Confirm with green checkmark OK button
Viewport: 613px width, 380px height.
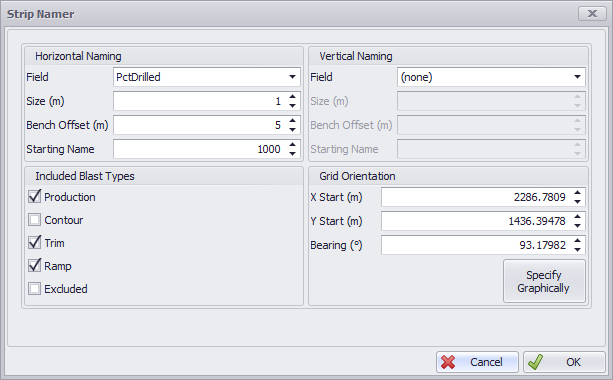pos(564,362)
